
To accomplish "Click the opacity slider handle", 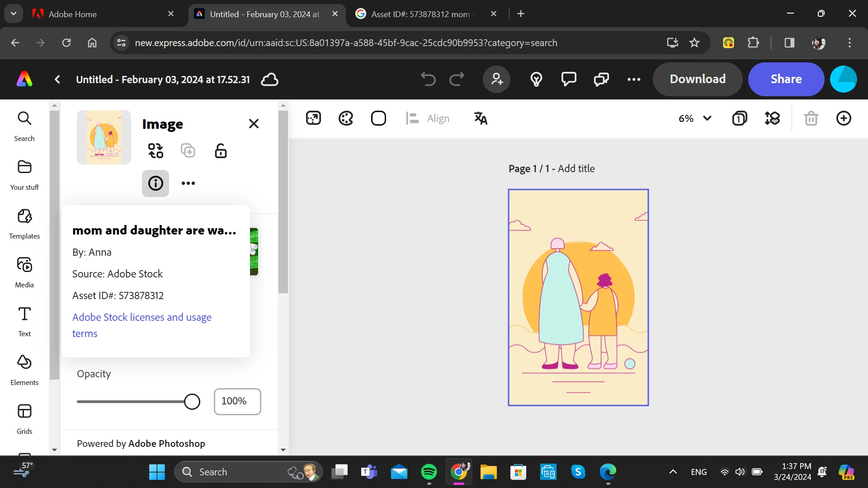I will coord(192,402).
